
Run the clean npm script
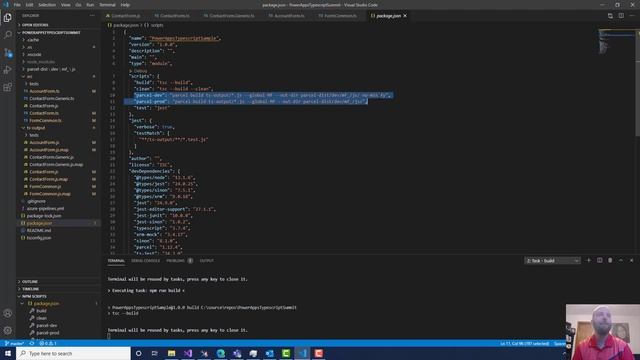42,318
